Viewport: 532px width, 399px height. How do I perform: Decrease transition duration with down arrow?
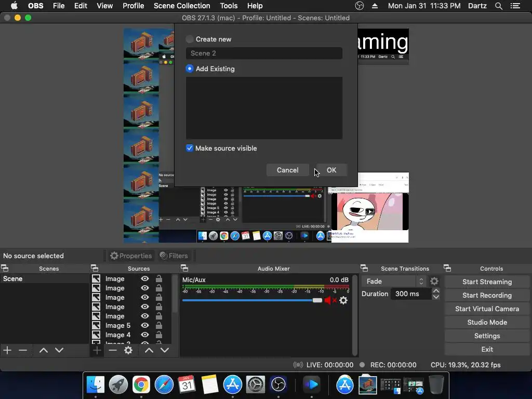pos(436,297)
